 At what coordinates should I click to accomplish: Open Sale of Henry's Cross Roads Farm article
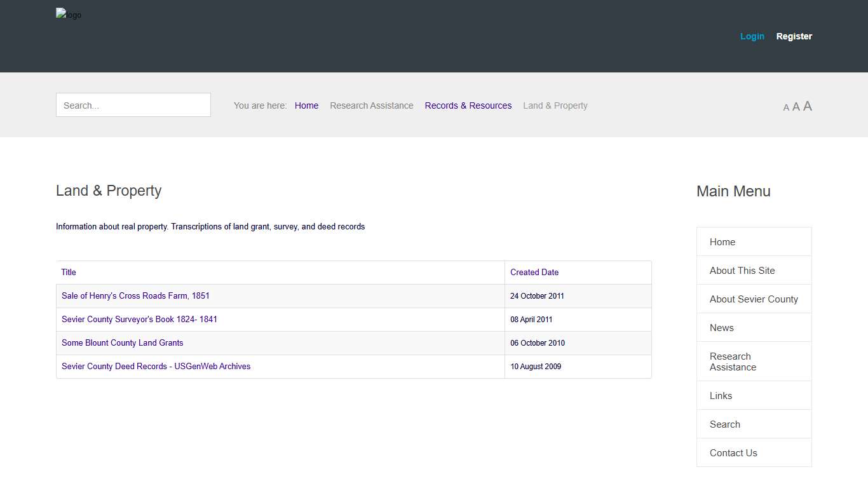tap(135, 295)
